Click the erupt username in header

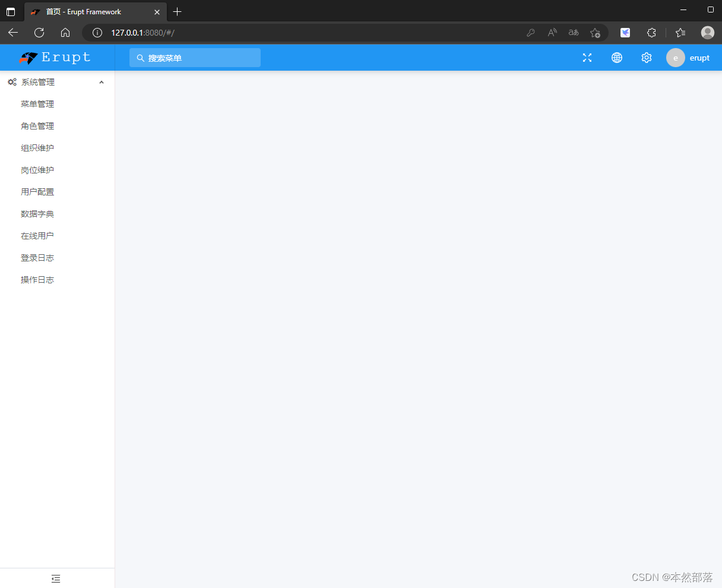[x=699, y=58]
